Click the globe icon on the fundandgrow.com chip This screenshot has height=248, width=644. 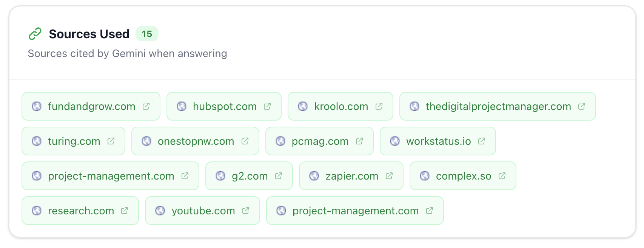(x=36, y=106)
